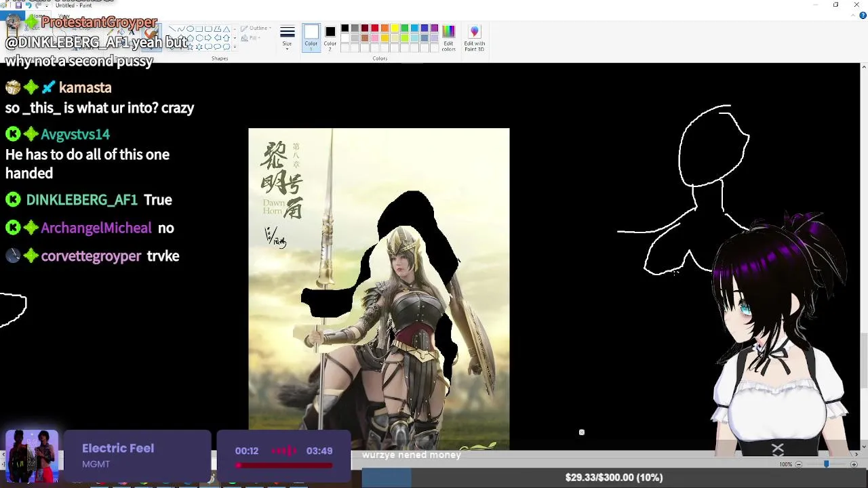Pick the black color swatch
This screenshot has height=488, width=868.
[x=345, y=28]
